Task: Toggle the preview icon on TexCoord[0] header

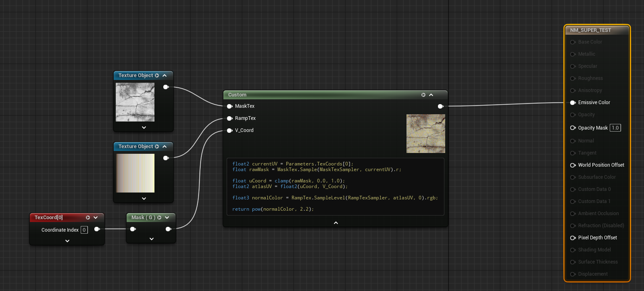Action: click(x=88, y=218)
